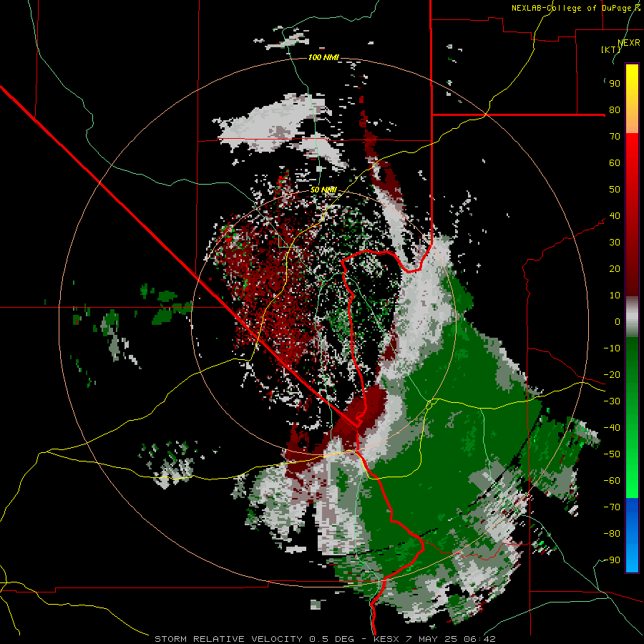Image resolution: width=644 pixels, height=644 pixels.
Task: Click the -30 value on the scale
Action: click(x=612, y=401)
